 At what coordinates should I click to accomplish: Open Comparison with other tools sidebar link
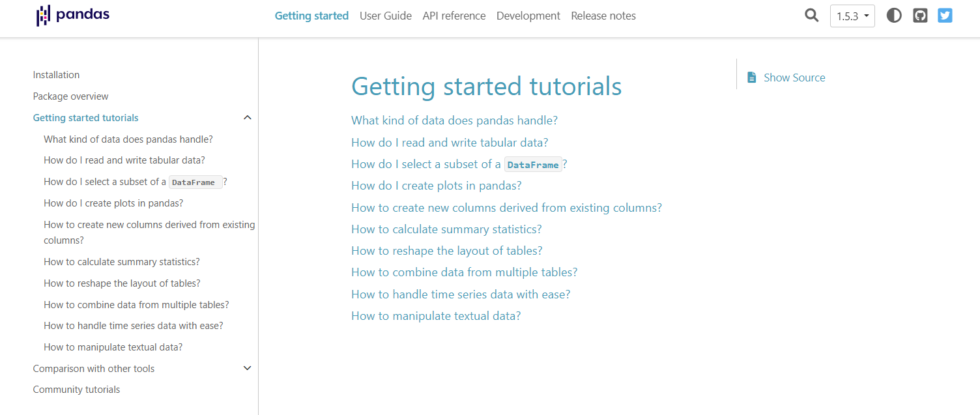(94, 369)
